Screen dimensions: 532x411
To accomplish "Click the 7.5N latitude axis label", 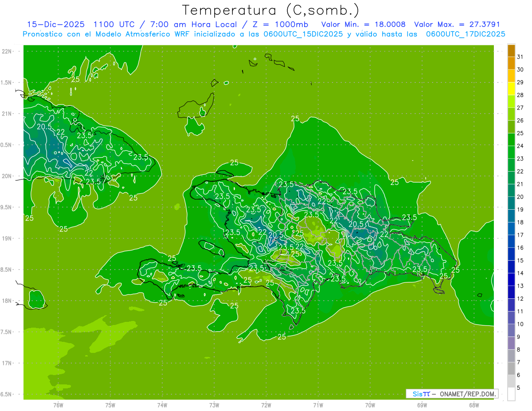I will (7, 332).
